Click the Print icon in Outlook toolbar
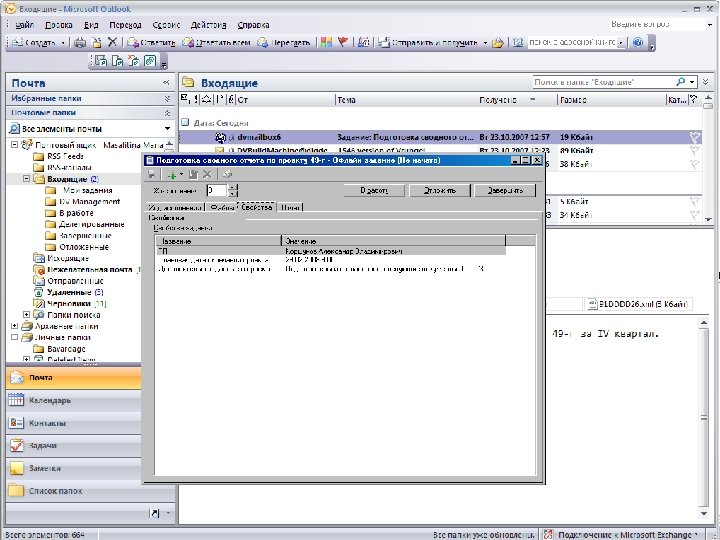 [80, 43]
